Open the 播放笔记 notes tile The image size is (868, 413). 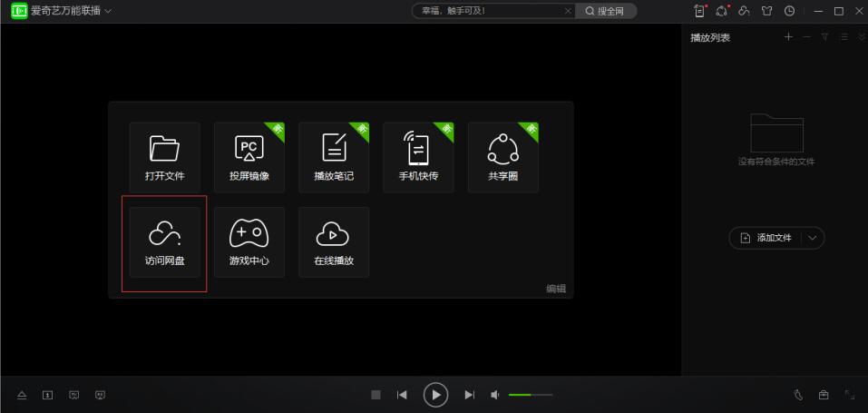click(x=334, y=157)
